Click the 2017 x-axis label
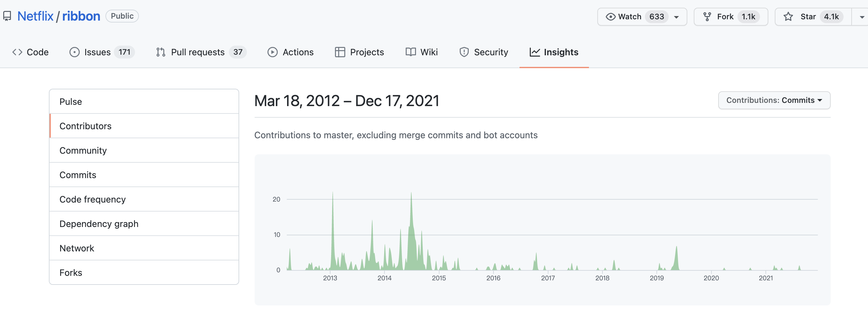The width and height of the screenshot is (868, 317). (x=548, y=278)
